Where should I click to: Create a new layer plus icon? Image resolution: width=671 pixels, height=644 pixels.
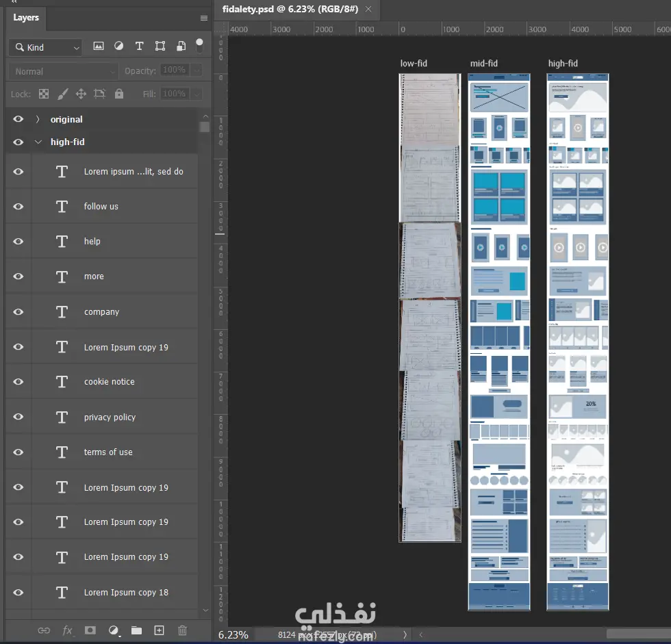[x=159, y=630]
